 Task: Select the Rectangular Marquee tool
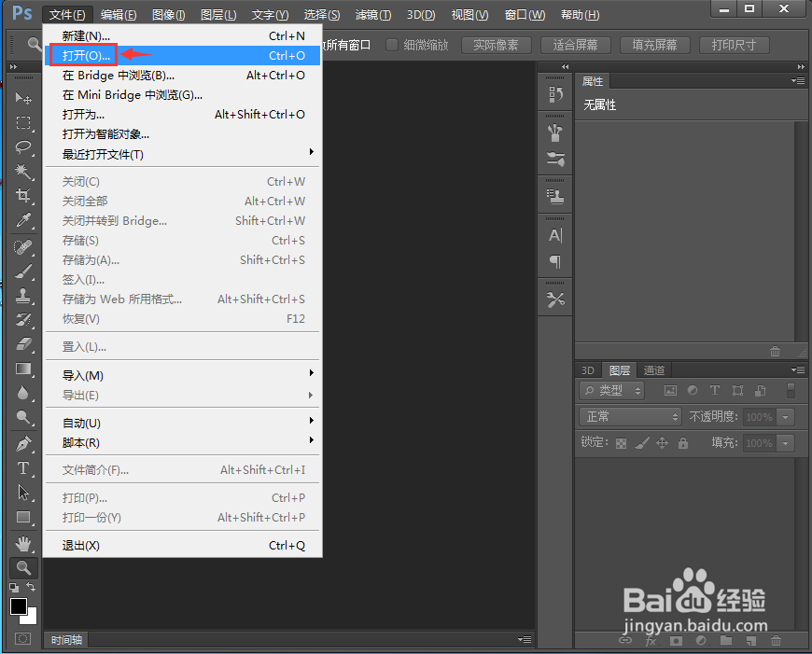[x=22, y=123]
